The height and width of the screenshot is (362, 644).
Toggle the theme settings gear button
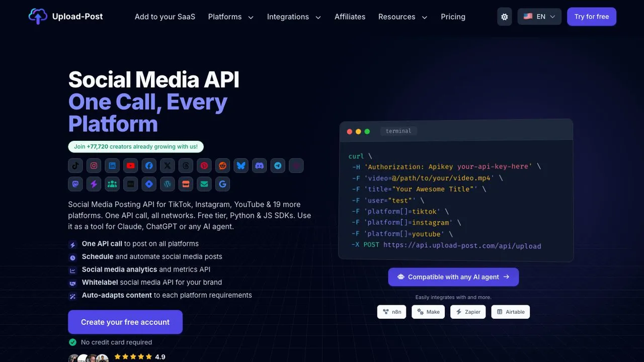coord(505,17)
